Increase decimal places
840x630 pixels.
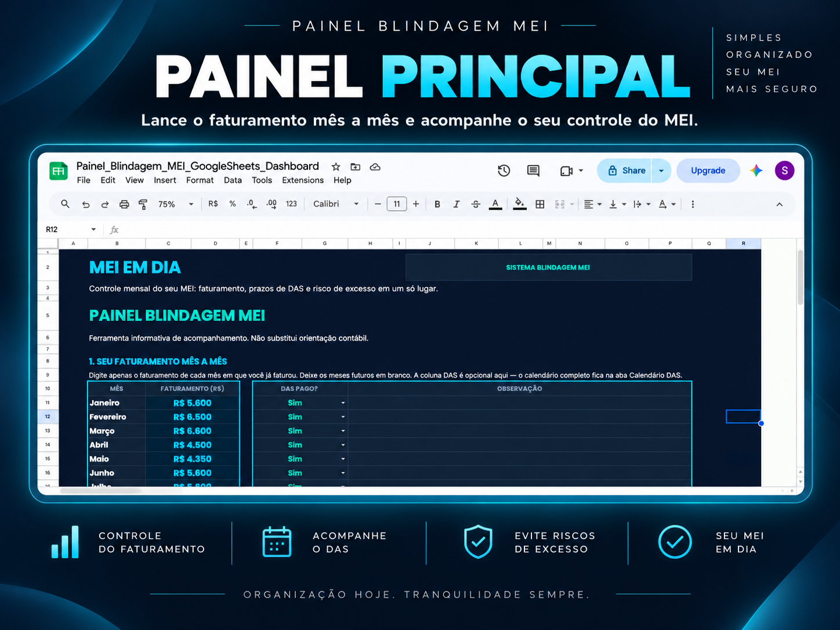click(271, 204)
